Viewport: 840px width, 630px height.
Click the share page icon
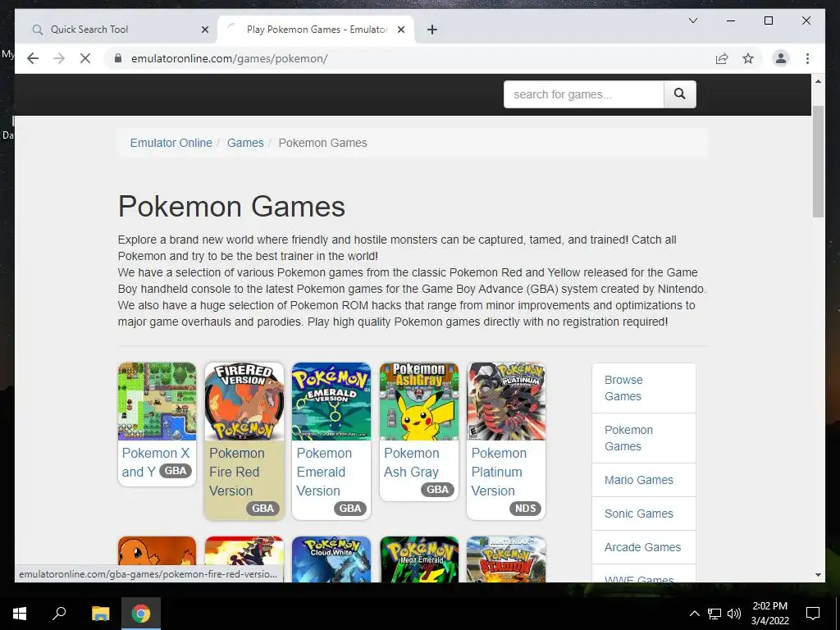pos(722,58)
